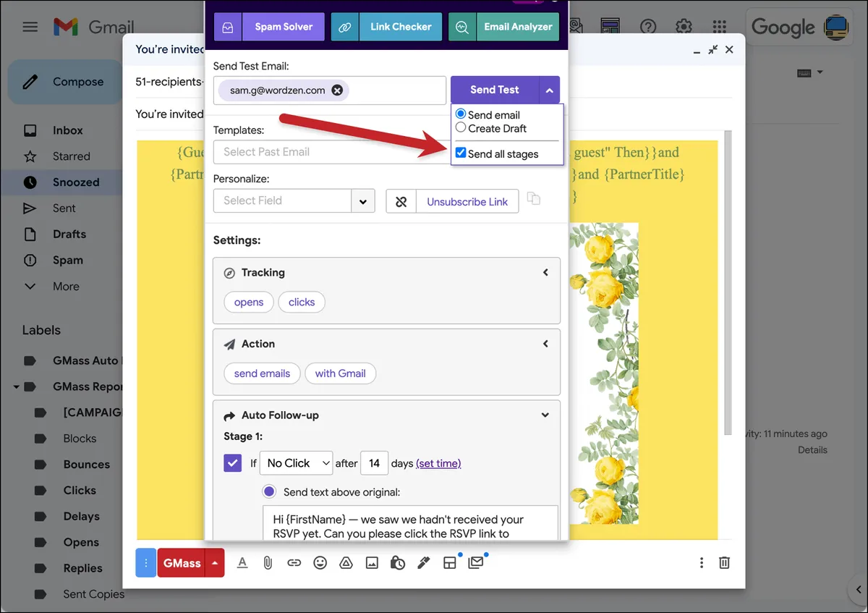Click the days input showing 14

(373, 463)
